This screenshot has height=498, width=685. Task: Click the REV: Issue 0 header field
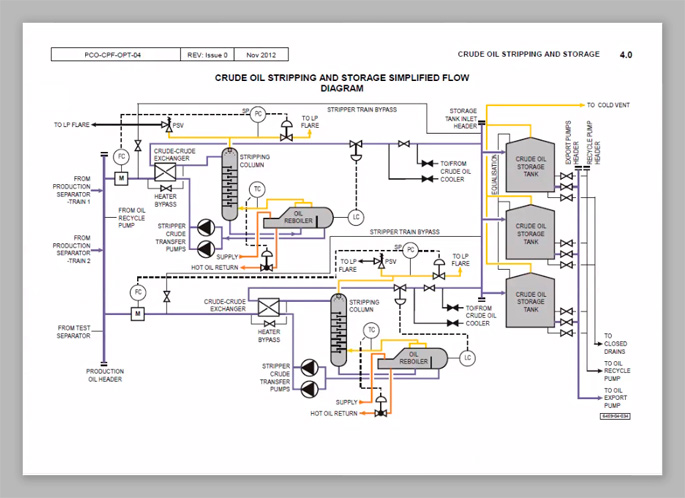tap(208, 55)
